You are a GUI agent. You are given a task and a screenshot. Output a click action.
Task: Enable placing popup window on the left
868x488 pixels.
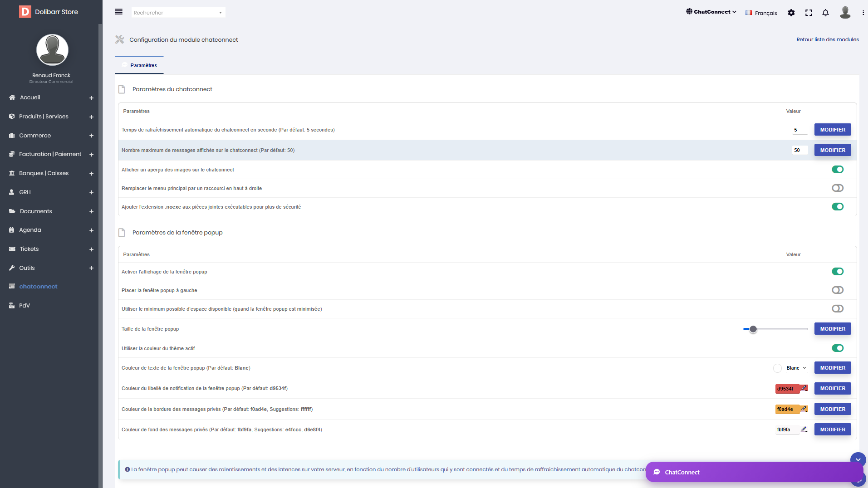(838, 290)
